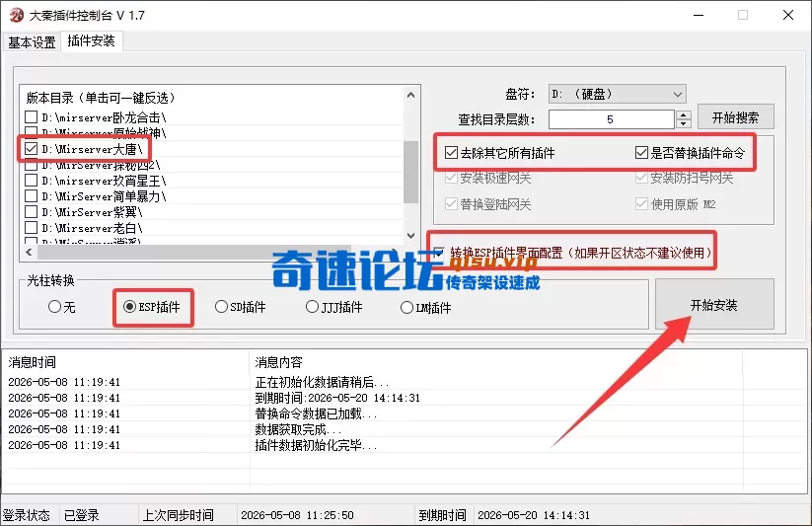Uncheck the D:\Mirserver大唐\ directory
This screenshot has height=526, width=812.
click(31, 149)
